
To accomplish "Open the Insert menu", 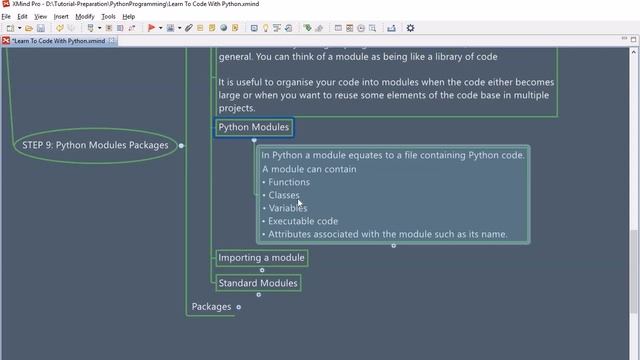I will (x=61, y=17).
